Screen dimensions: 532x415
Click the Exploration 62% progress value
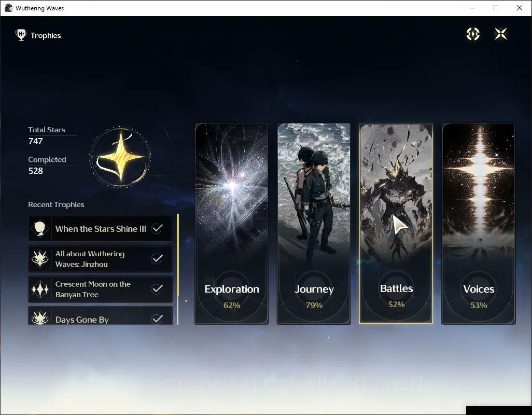(x=232, y=306)
